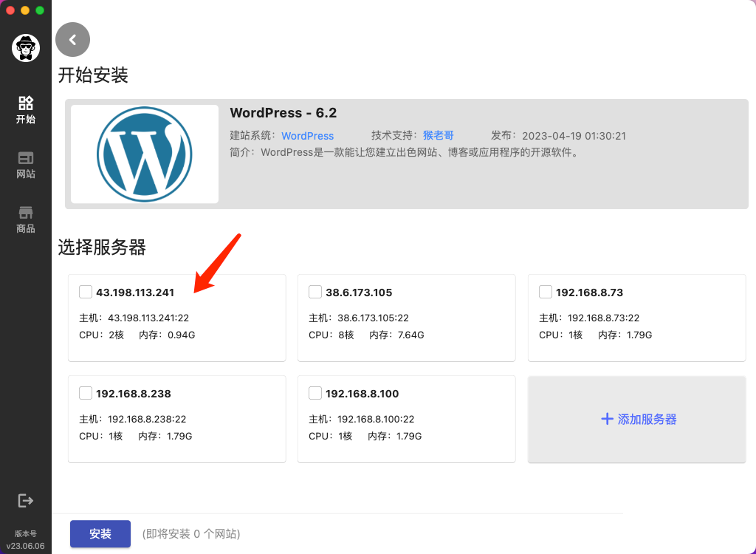Check the 43.198.113.241 server checkbox

[x=86, y=292]
